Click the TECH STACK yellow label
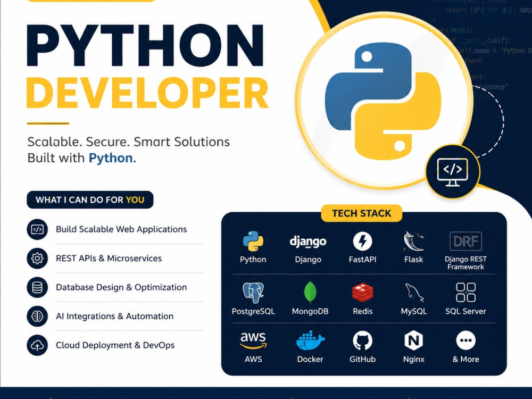The width and height of the screenshot is (532, 399). coord(362,213)
